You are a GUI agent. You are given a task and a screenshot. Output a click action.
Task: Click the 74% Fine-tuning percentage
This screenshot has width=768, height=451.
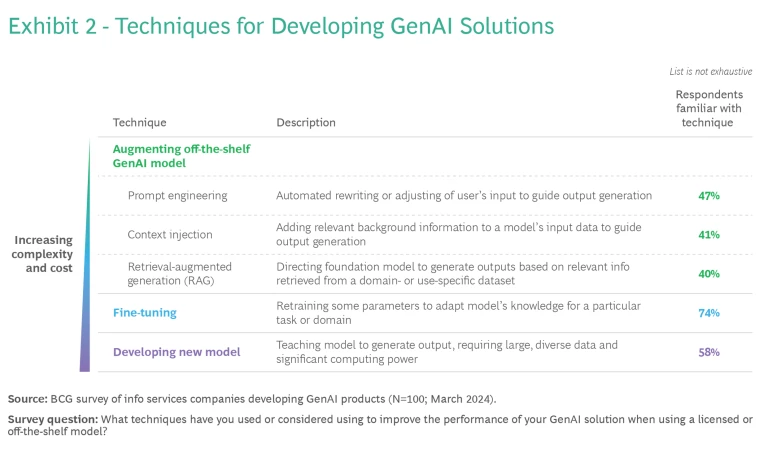(709, 312)
